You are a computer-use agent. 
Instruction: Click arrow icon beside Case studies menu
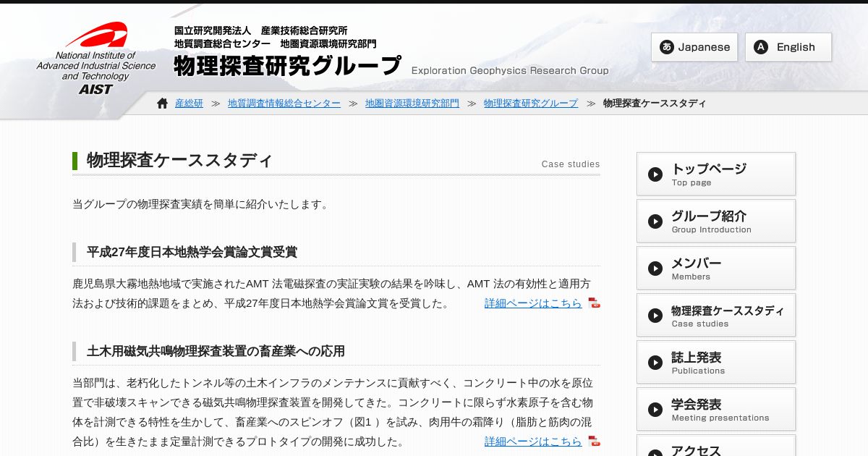[655, 316]
